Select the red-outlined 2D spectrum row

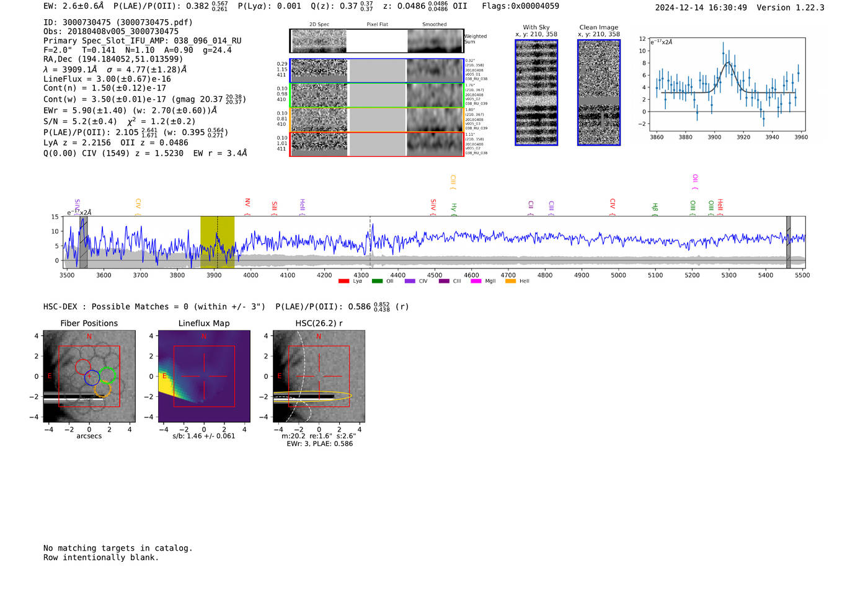[x=377, y=144]
